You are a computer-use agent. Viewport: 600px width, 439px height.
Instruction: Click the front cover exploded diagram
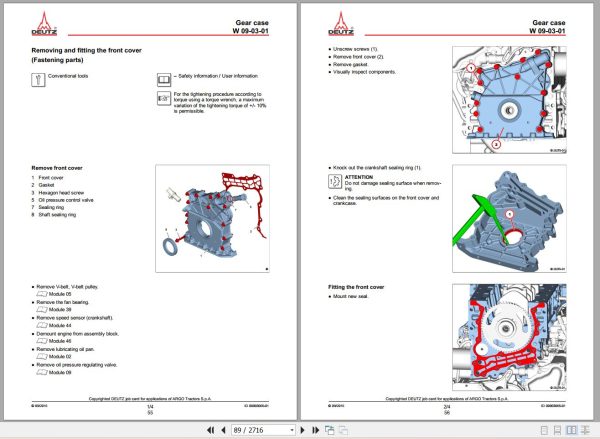point(212,219)
